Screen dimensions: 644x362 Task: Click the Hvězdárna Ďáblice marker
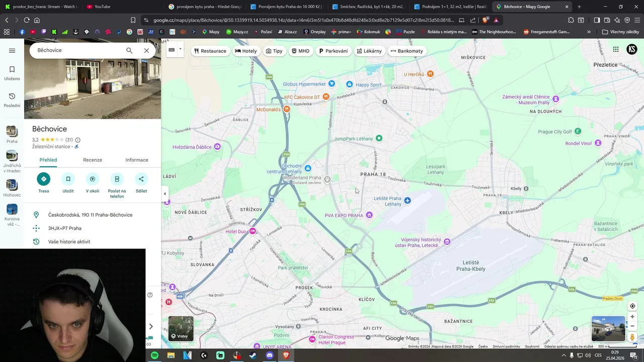(x=217, y=147)
